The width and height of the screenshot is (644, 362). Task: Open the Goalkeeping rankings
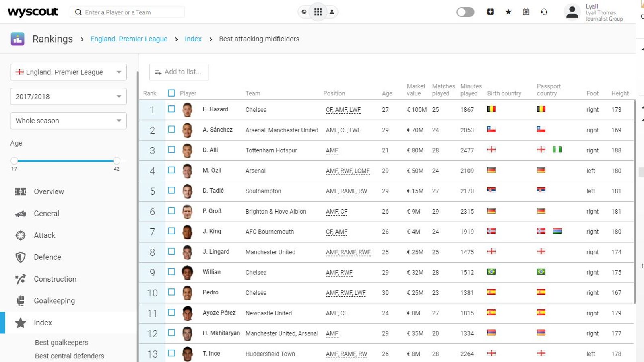click(x=54, y=300)
